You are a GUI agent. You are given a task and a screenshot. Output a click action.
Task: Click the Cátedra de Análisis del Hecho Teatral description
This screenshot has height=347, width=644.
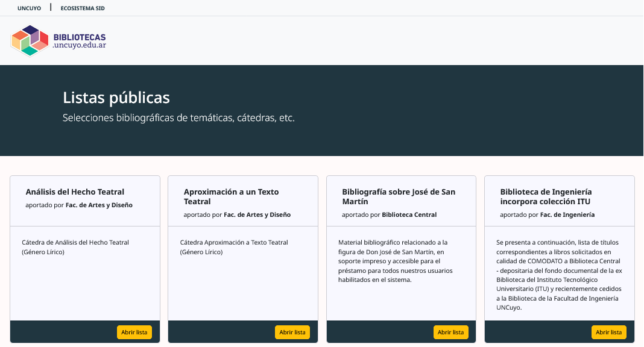click(75, 247)
